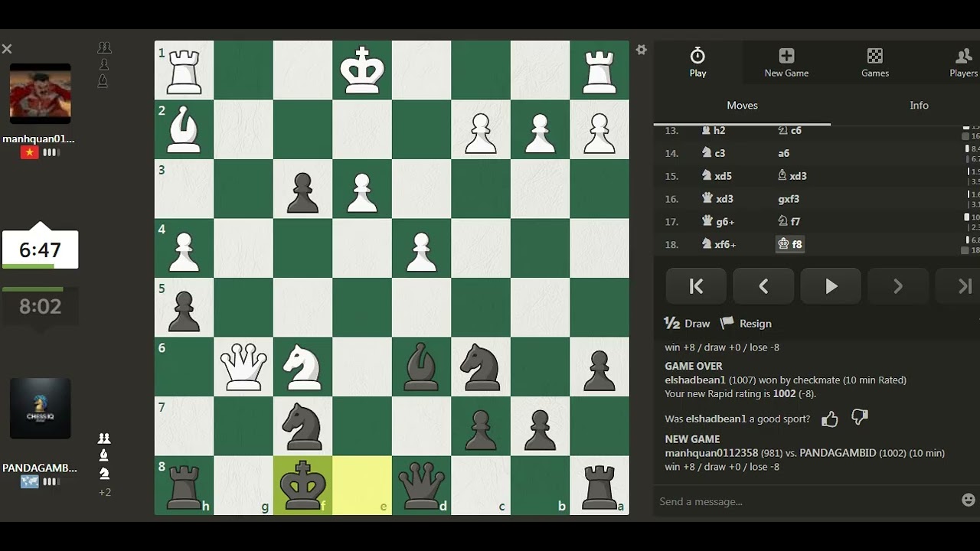The image size is (980, 551).
Task: Select the black king on f8
Action: (x=302, y=486)
